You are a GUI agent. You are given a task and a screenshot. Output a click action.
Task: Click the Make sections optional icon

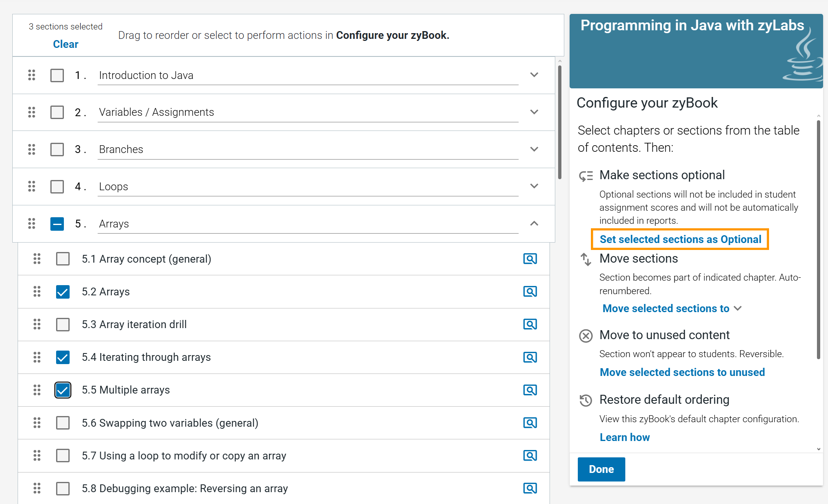pos(586,176)
